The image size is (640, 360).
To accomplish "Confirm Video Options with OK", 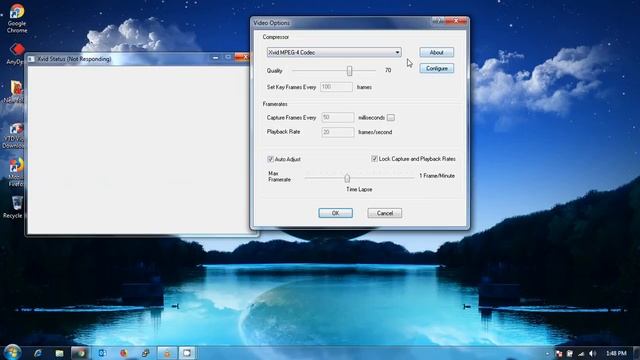I will [336, 213].
